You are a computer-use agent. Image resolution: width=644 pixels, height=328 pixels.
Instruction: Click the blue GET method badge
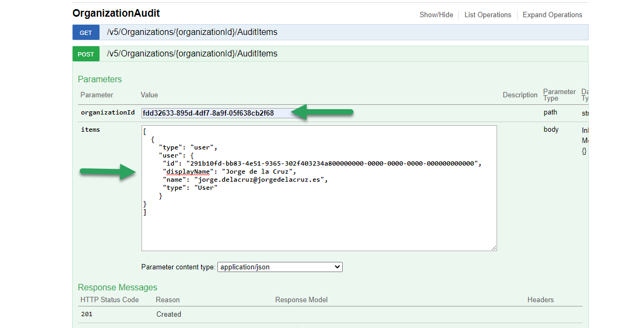(x=86, y=32)
